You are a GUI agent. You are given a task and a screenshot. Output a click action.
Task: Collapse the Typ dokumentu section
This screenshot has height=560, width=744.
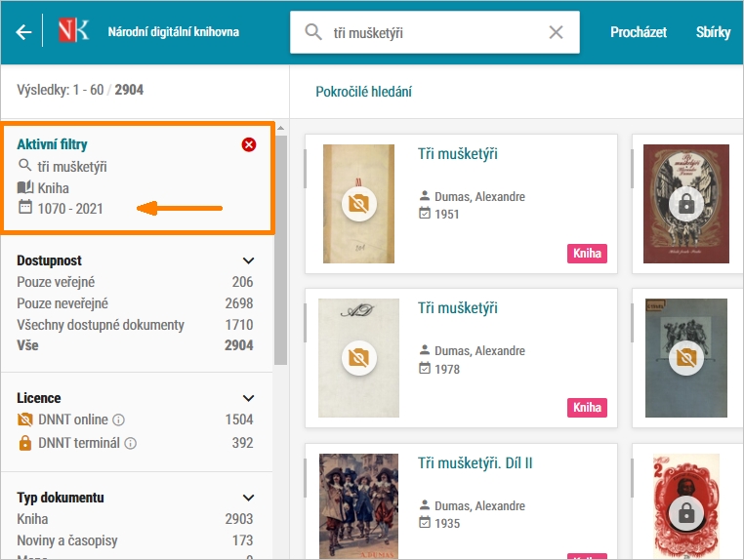248,498
